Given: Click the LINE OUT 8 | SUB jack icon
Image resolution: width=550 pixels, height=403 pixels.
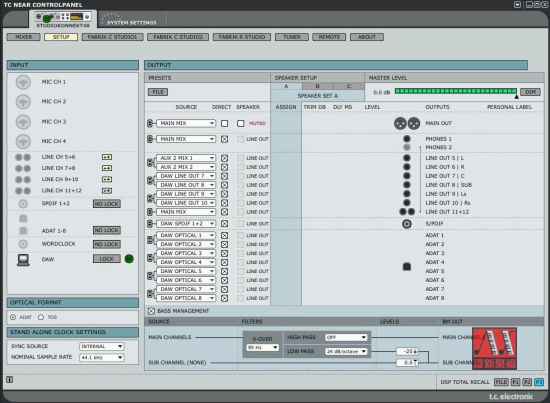Looking at the screenshot, I should point(407,185).
